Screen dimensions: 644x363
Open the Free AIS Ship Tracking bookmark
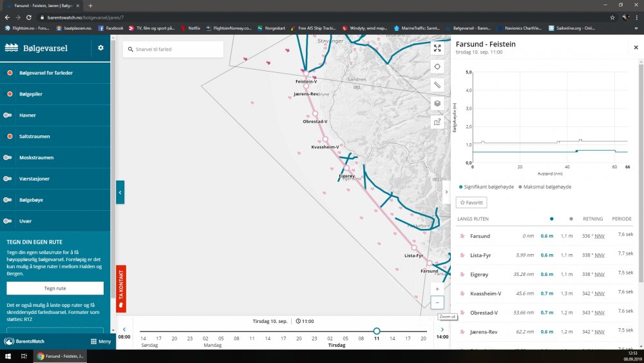pyautogui.click(x=313, y=28)
